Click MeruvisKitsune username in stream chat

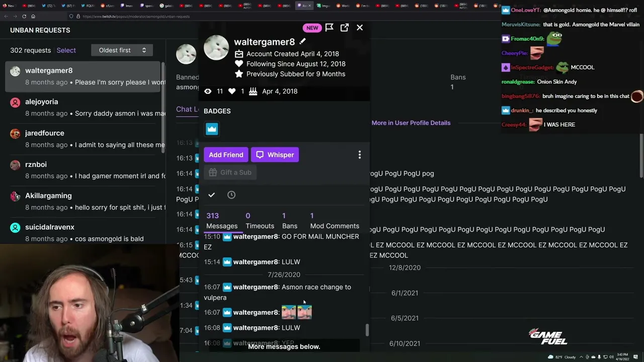521,24
